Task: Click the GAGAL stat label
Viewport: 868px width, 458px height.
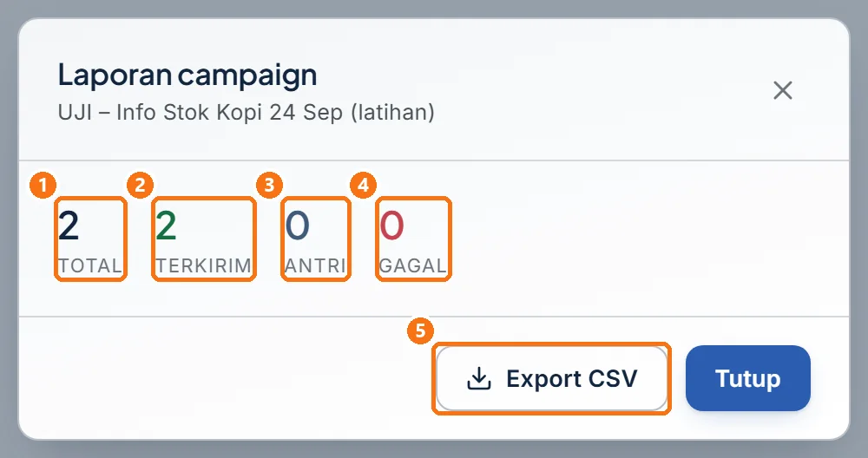Action: (413, 266)
